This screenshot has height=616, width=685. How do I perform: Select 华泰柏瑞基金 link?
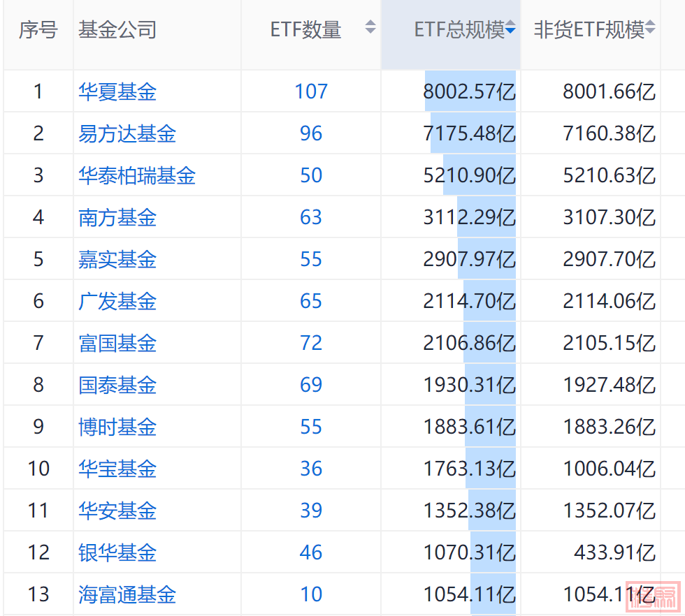coord(137,175)
